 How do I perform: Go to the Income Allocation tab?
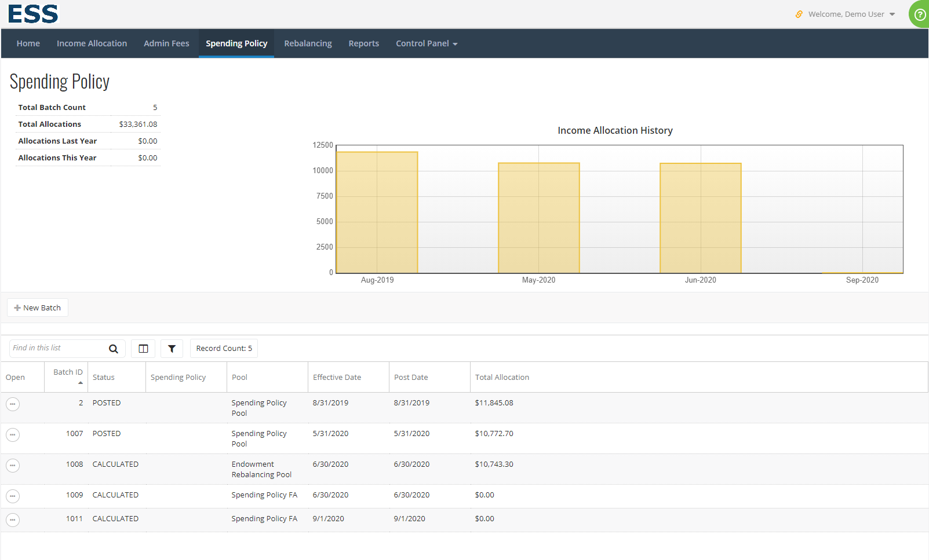coord(92,43)
